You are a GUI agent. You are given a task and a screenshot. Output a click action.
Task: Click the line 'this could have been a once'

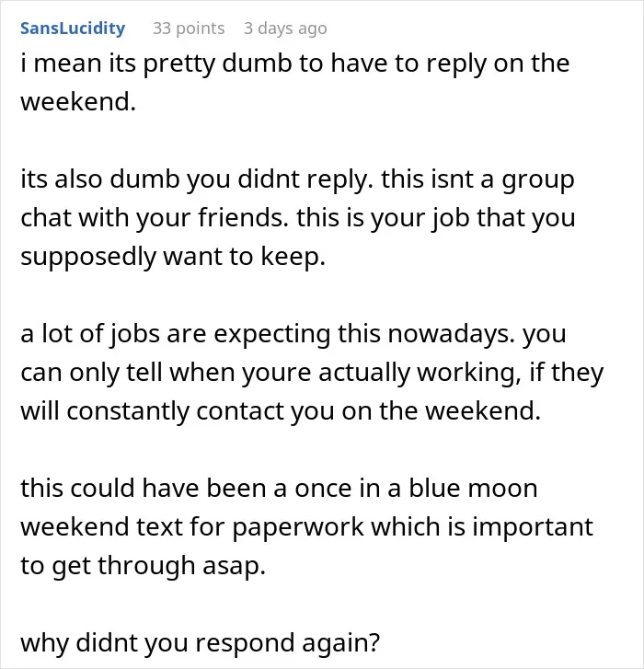(279, 488)
